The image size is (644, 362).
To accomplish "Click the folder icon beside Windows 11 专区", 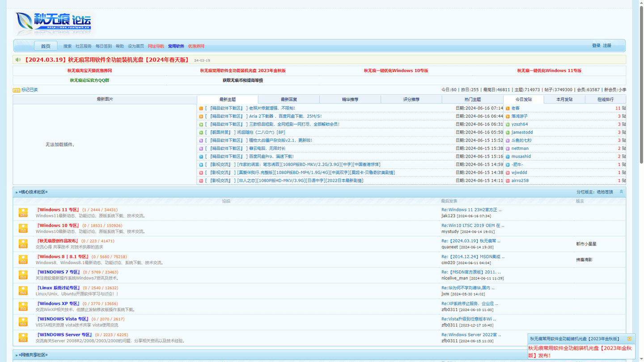I will click(x=23, y=213).
